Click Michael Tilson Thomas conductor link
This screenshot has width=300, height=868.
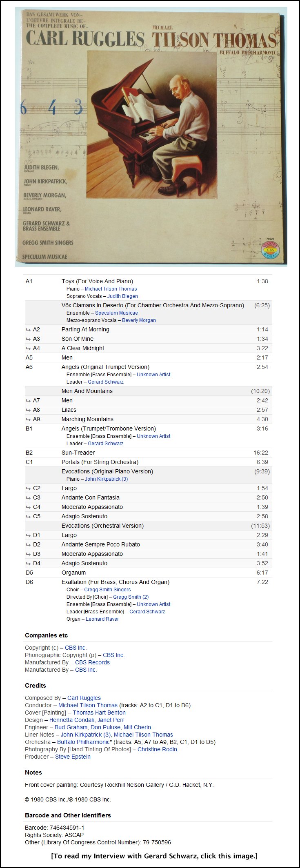(88, 705)
